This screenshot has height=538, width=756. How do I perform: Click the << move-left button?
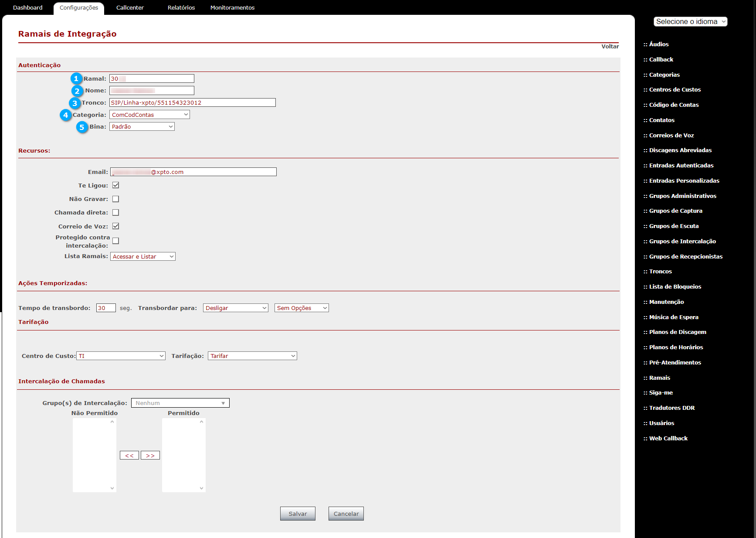click(129, 455)
